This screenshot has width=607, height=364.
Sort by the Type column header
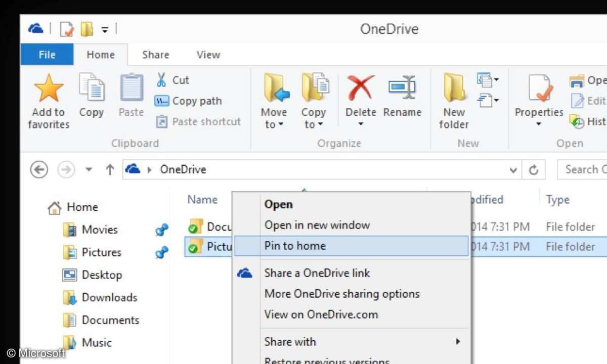point(557,200)
